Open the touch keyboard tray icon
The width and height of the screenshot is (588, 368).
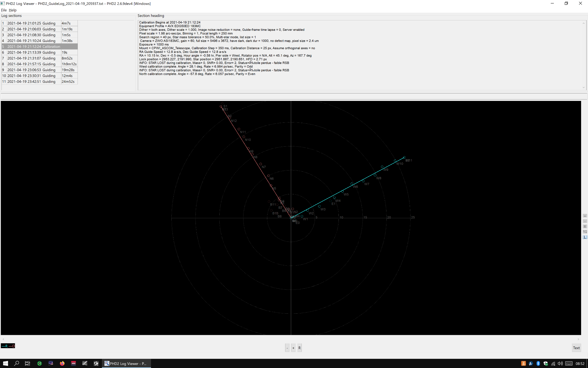pyautogui.click(x=569, y=363)
